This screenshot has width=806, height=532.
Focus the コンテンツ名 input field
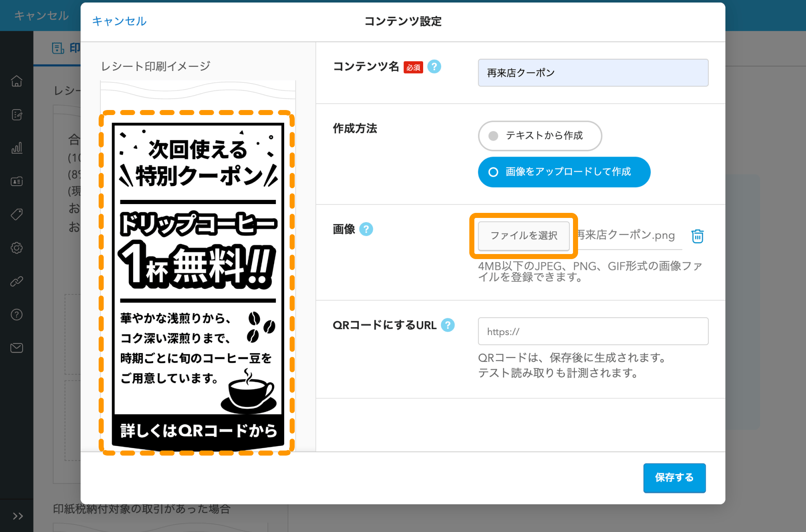(593, 73)
